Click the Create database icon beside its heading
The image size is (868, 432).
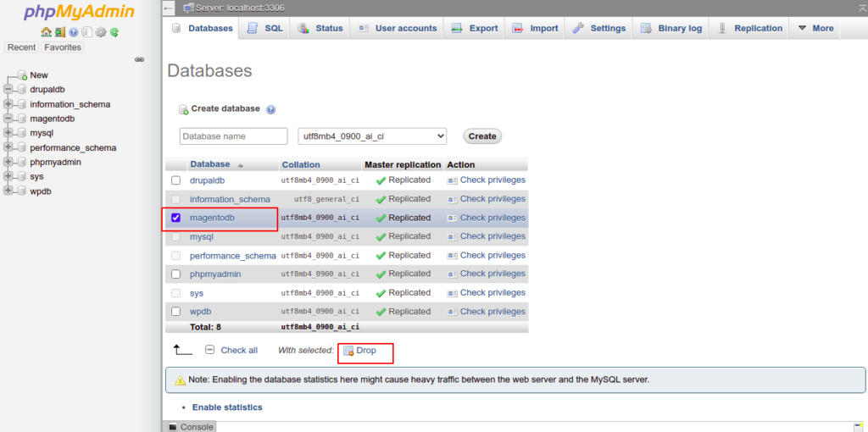coord(183,109)
